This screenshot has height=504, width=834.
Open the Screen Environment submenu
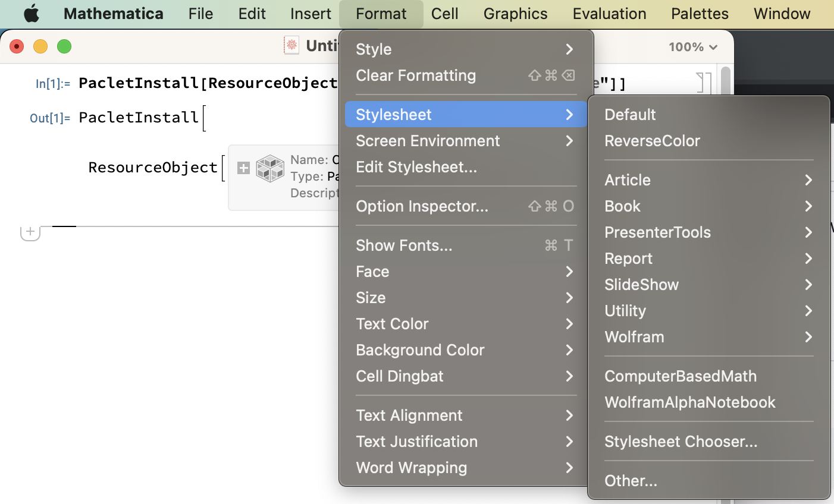pos(427,141)
